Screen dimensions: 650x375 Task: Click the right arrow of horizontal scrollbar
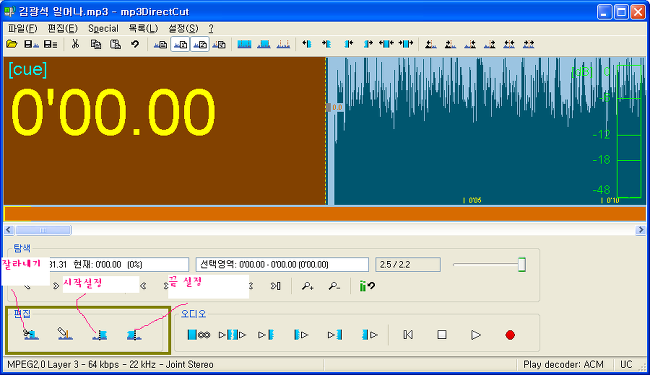click(x=640, y=230)
